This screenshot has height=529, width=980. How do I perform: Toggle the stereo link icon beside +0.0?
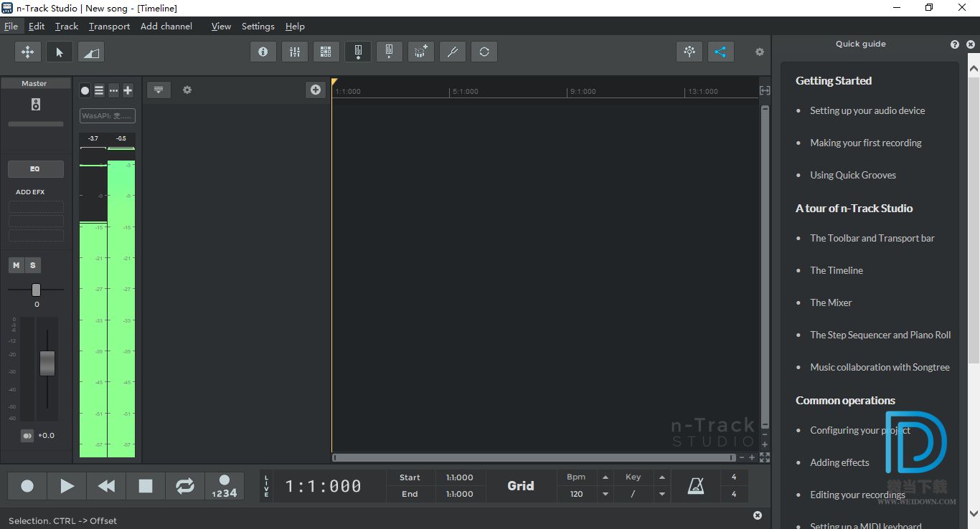[27, 436]
